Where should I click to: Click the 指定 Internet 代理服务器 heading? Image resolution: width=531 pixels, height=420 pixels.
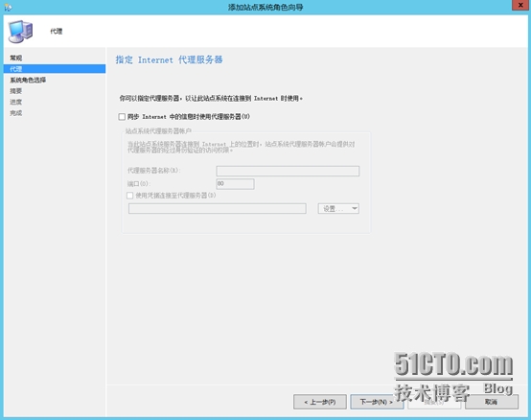click(x=169, y=60)
